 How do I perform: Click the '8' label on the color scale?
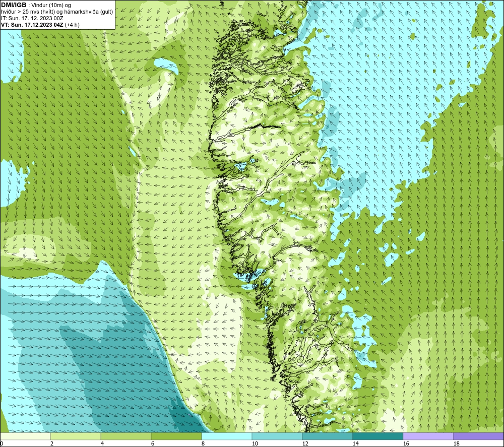[x=203, y=444]
